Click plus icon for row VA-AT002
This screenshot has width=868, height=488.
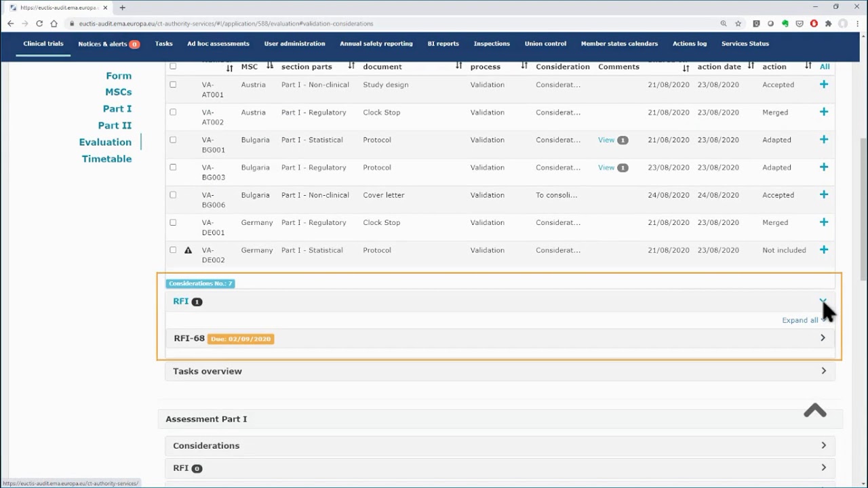823,112
